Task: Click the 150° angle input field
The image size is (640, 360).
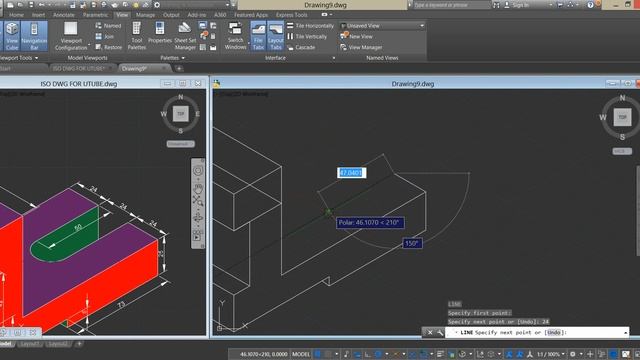Action: click(412, 243)
